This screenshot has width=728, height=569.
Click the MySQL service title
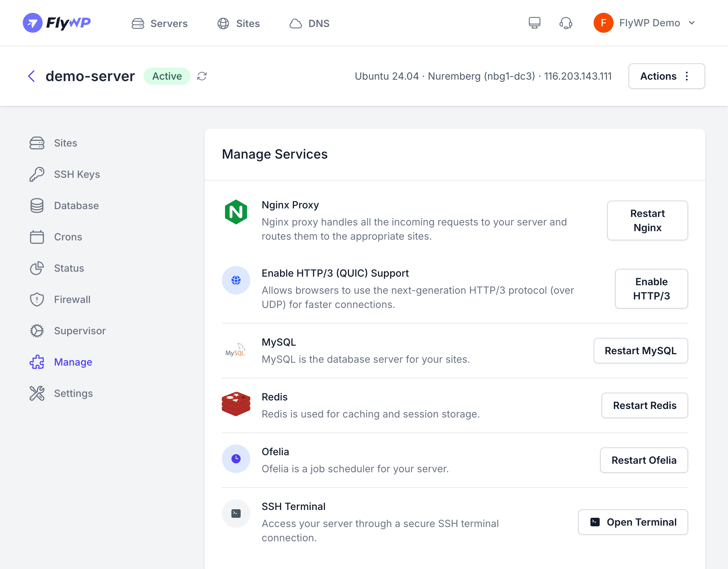pyautogui.click(x=279, y=342)
